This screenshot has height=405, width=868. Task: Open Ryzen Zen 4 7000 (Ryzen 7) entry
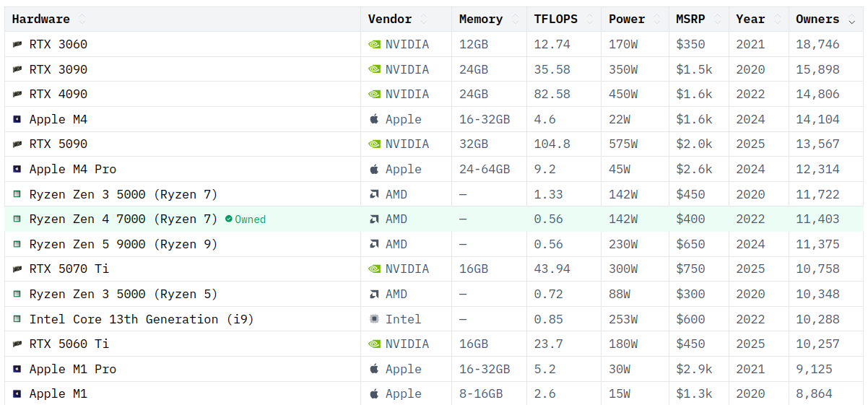123,219
